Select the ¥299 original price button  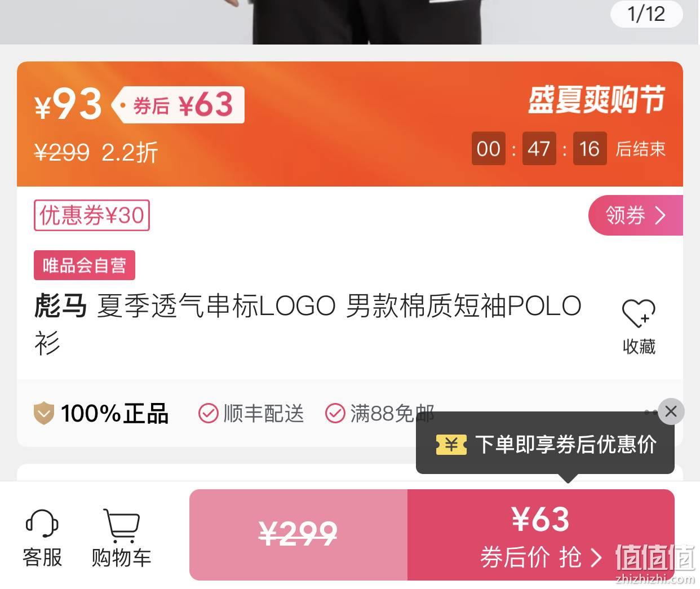click(298, 535)
